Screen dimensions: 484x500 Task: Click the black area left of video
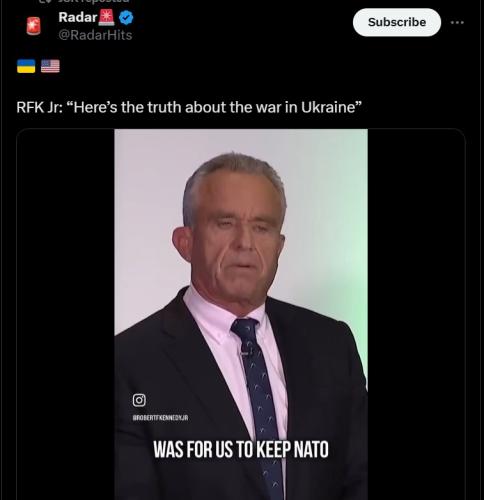tap(66, 314)
